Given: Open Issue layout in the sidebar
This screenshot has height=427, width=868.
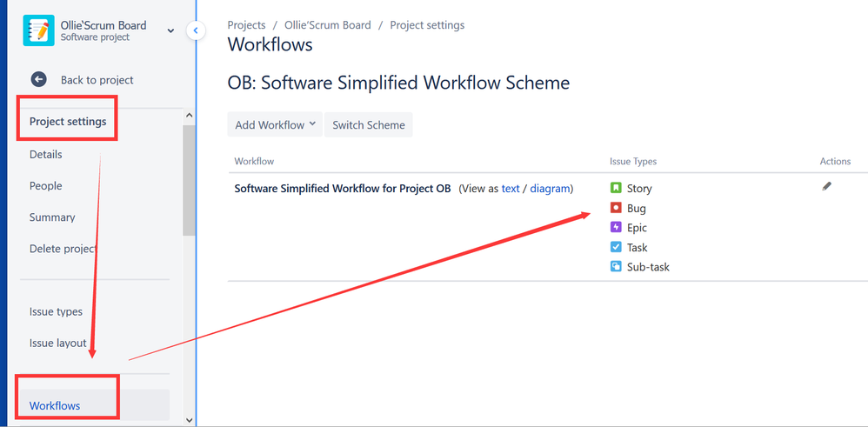Looking at the screenshot, I should point(58,344).
